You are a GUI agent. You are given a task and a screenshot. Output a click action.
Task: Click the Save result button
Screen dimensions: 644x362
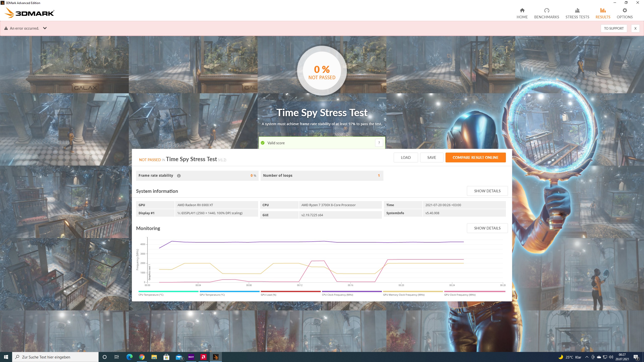pyautogui.click(x=431, y=157)
